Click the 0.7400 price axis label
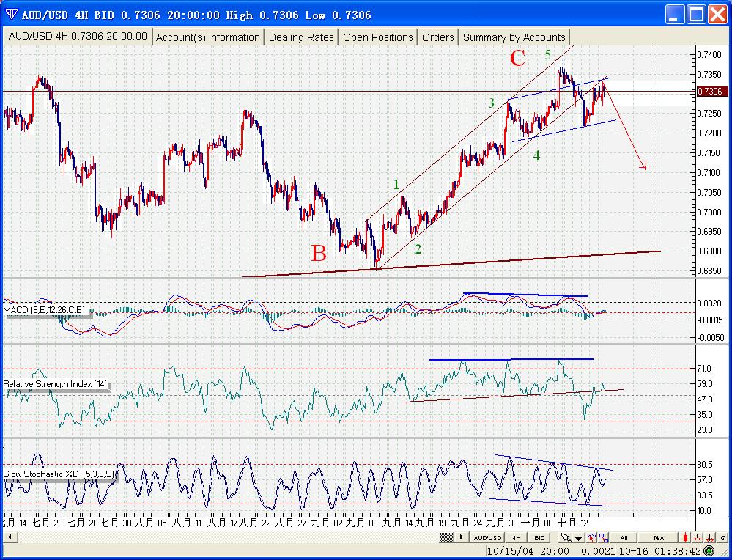The height and width of the screenshot is (560, 732). (x=711, y=55)
